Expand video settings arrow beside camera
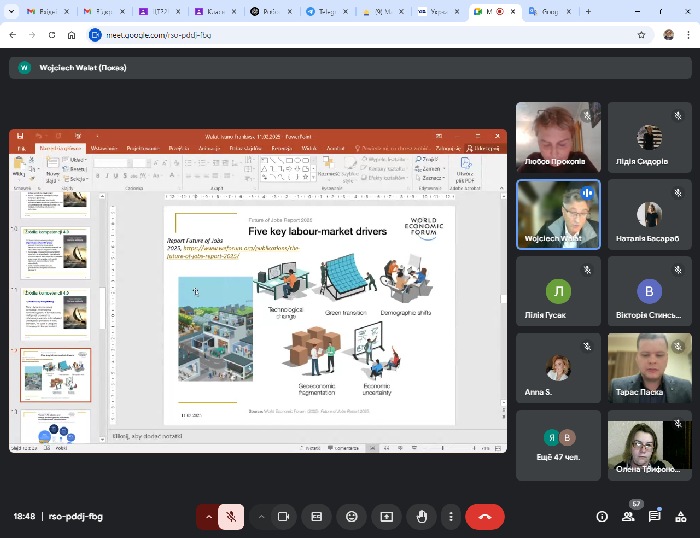Screen dimensions: 700x538 point(262,517)
